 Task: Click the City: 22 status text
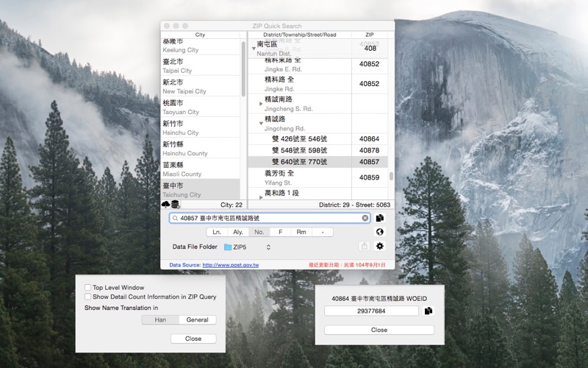tap(232, 205)
